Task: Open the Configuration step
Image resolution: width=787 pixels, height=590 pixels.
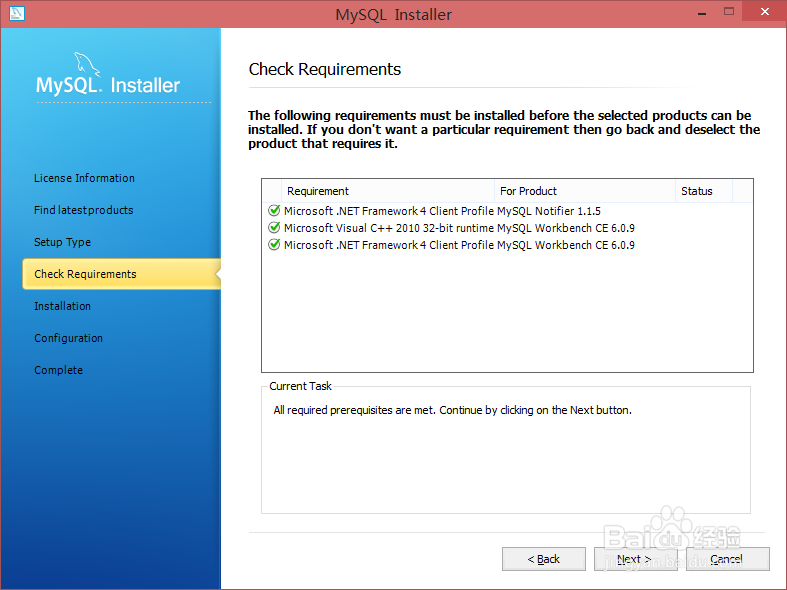Action: pos(68,338)
